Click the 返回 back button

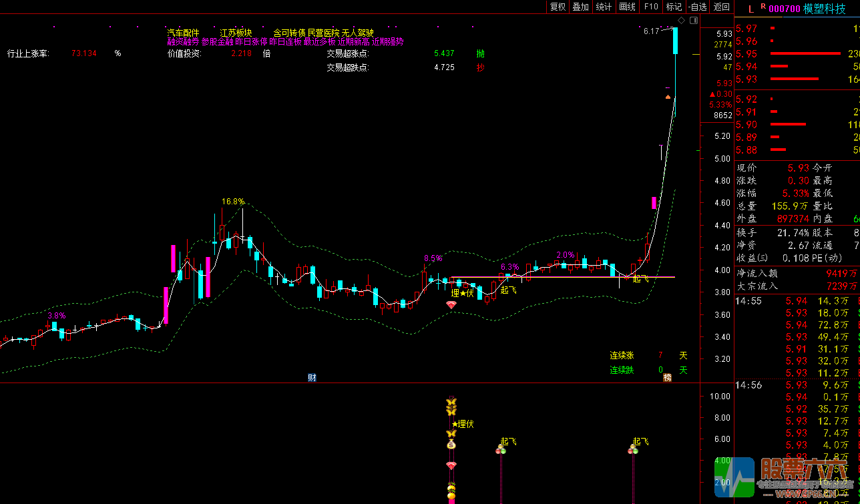[721, 7]
